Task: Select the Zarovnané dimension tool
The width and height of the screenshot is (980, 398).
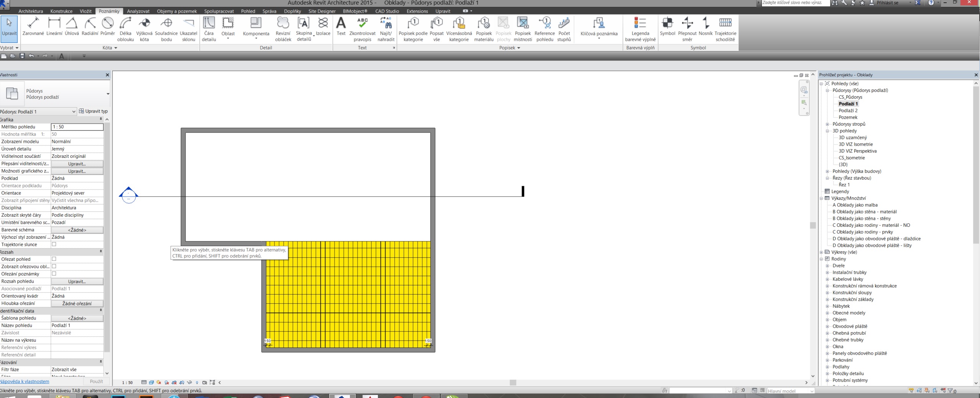Action: (x=33, y=27)
